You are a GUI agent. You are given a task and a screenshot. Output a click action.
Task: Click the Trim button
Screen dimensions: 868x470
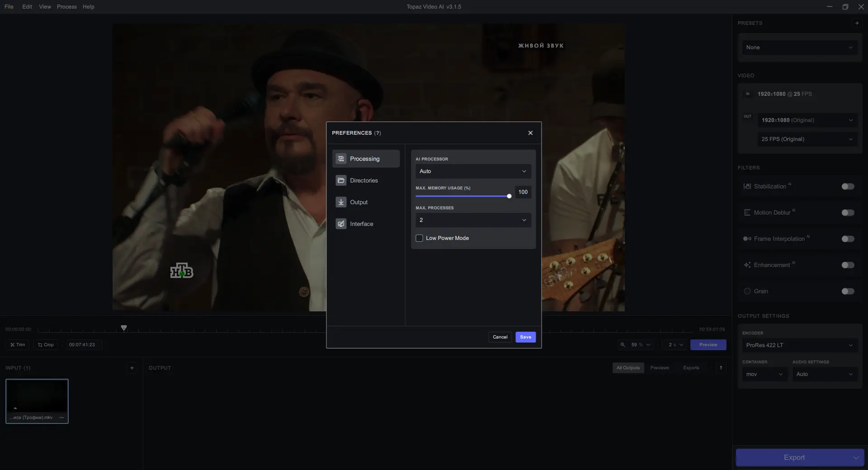[x=18, y=345]
